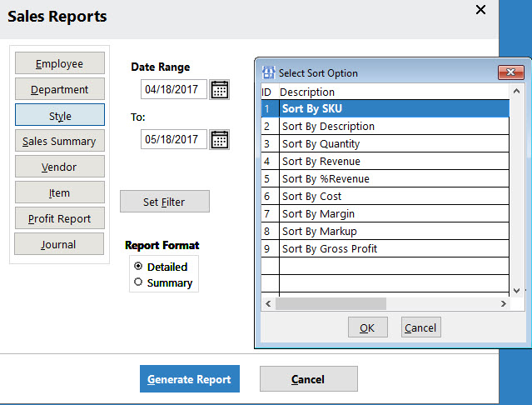Click the sort list scroll up arrow
The image size is (532, 405).
point(516,91)
